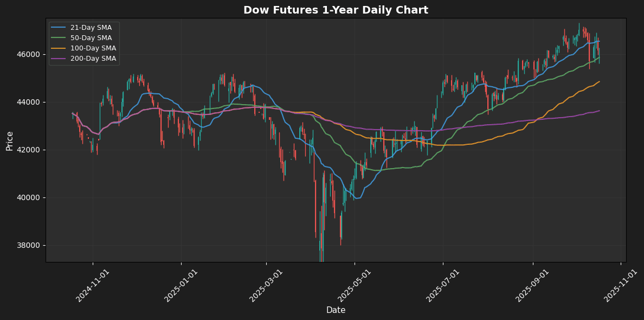Click the orange 100-Day SMA legend line
This screenshot has width=644, height=320.
click(x=58, y=48)
